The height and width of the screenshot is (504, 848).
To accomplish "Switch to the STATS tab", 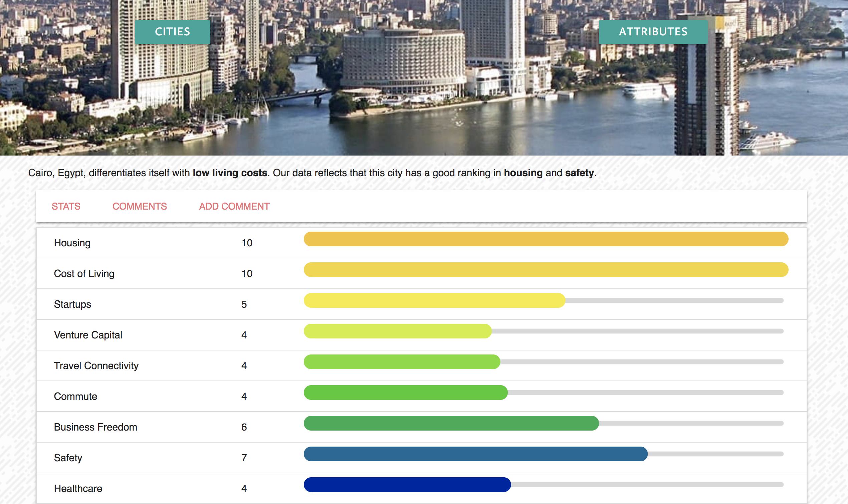I will (x=66, y=206).
